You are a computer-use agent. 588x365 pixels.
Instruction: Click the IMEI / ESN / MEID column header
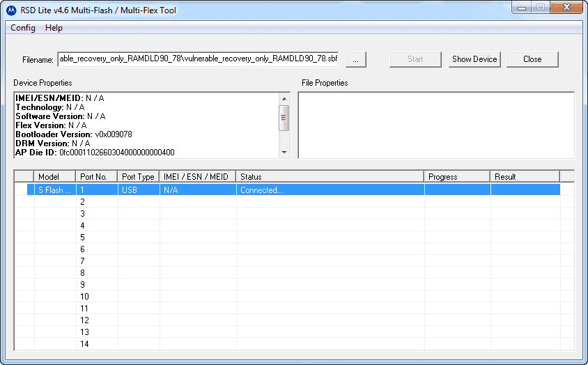pyautogui.click(x=198, y=177)
